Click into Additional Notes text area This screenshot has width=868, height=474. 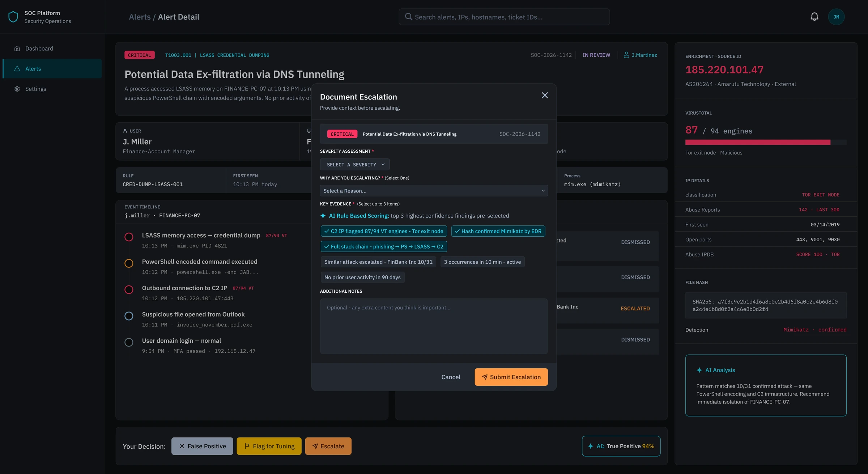pyautogui.click(x=434, y=326)
